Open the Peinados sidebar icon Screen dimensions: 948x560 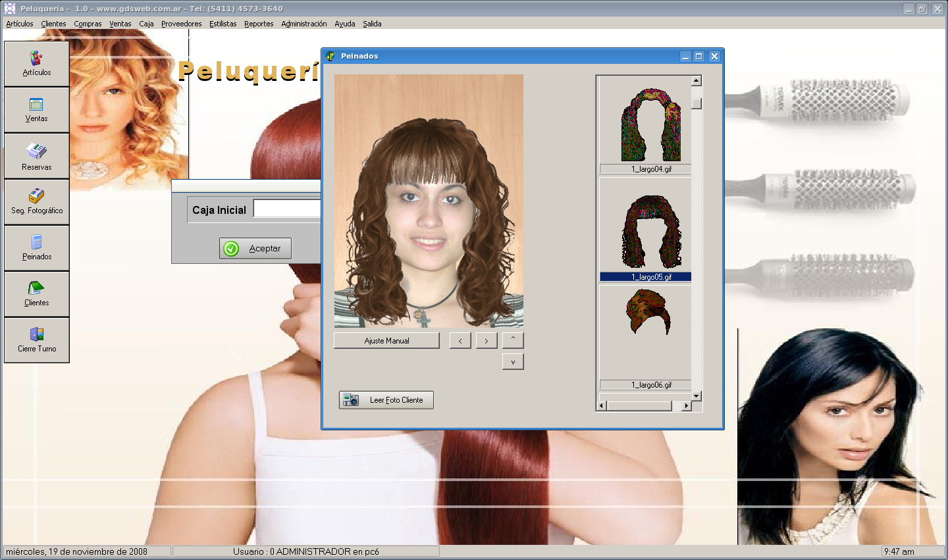[36, 248]
